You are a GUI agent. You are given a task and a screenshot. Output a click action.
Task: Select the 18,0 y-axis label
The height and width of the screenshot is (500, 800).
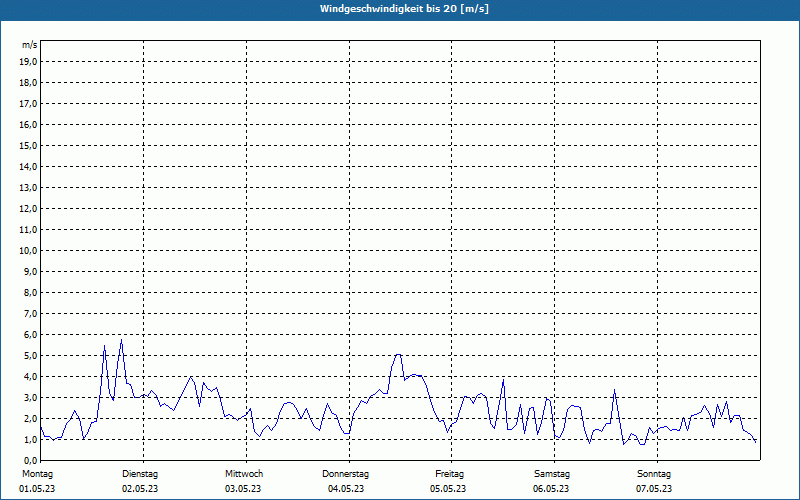[28, 83]
